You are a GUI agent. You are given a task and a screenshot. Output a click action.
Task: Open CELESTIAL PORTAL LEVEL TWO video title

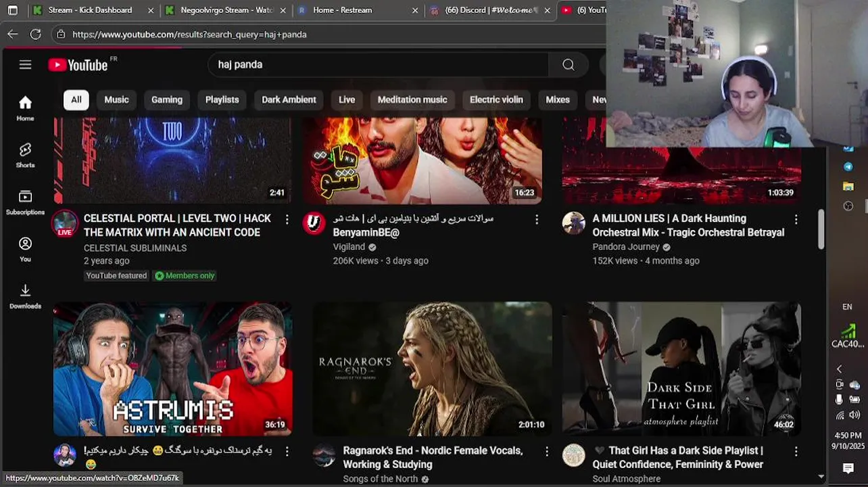coord(177,225)
